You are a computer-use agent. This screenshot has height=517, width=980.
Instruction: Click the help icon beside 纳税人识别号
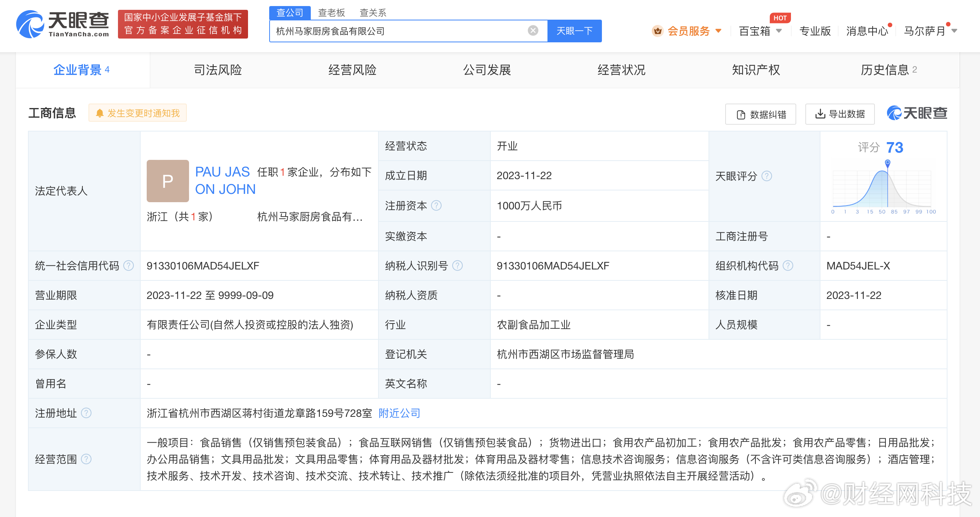coord(457,266)
